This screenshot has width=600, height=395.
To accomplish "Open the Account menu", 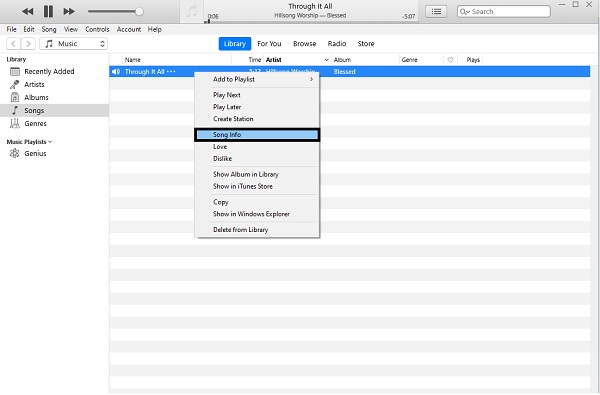I will (129, 29).
